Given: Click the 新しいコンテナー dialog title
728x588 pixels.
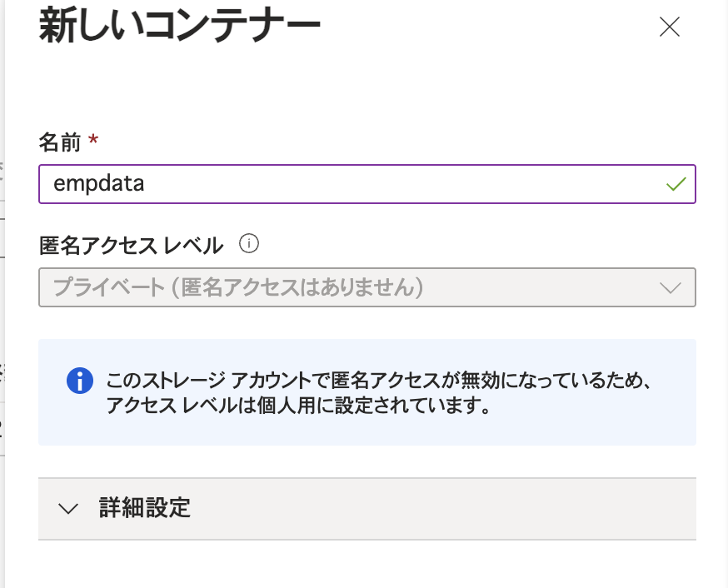Looking at the screenshot, I should (x=178, y=25).
